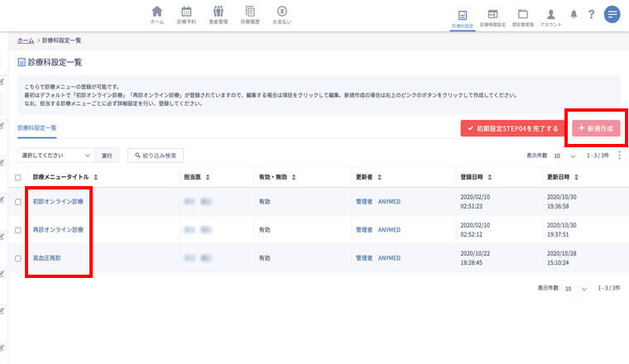Open three-dot options beside 1-3/3件

coord(619,156)
